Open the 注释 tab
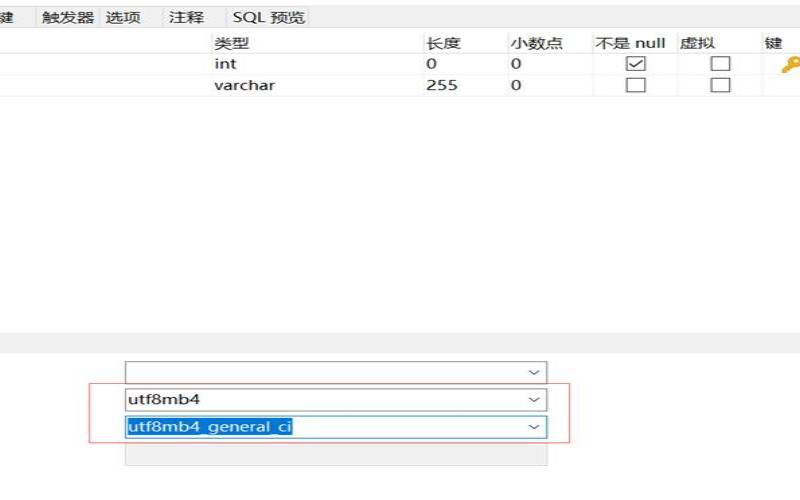The height and width of the screenshot is (500, 800). click(186, 17)
